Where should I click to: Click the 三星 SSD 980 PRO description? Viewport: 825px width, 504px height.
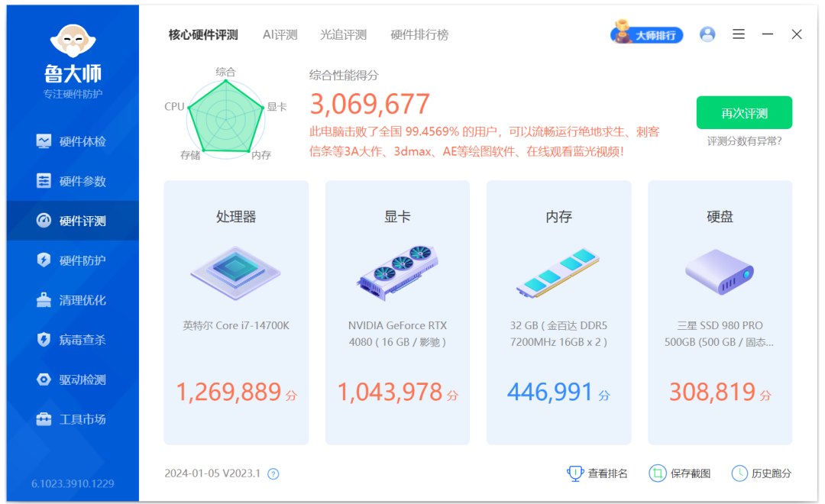720,334
